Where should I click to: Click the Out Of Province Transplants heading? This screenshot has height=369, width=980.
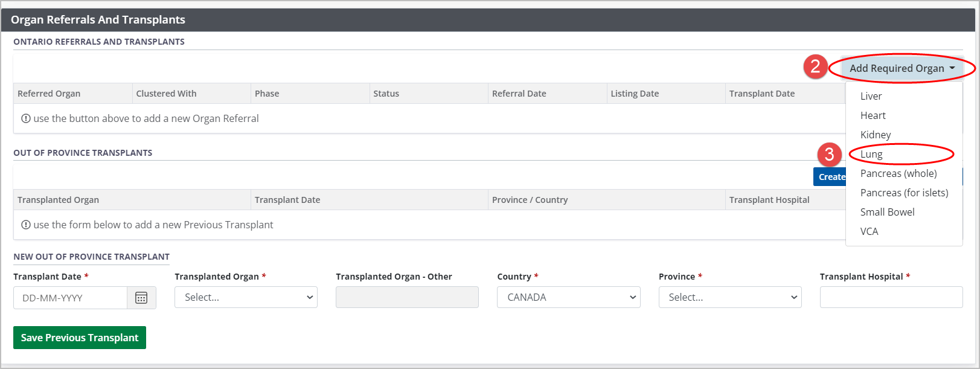[x=83, y=153]
